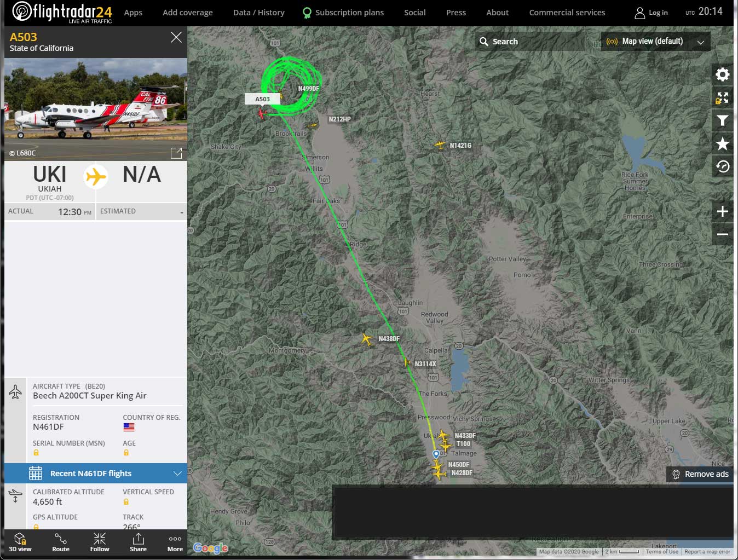Share the selected flight
This screenshot has height=560, width=738.
tap(138, 542)
